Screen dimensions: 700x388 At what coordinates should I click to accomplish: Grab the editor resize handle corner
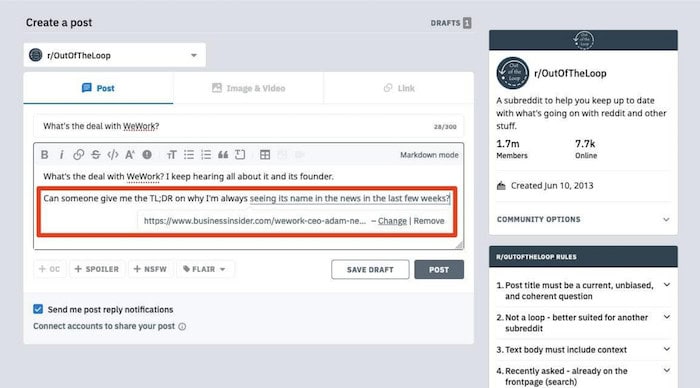click(x=459, y=245)
